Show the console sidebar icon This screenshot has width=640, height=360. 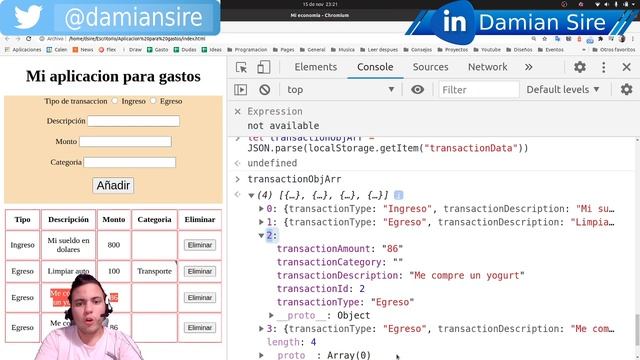click(x=240, y=89)
